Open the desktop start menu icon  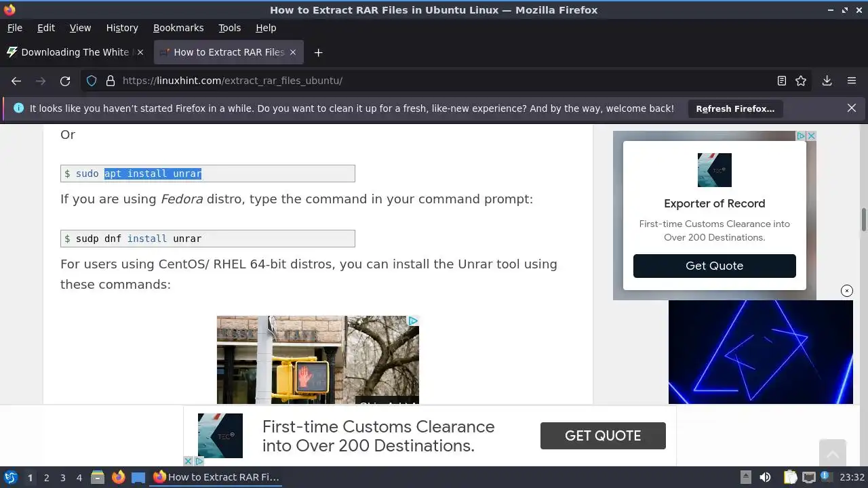click(10, 477)
